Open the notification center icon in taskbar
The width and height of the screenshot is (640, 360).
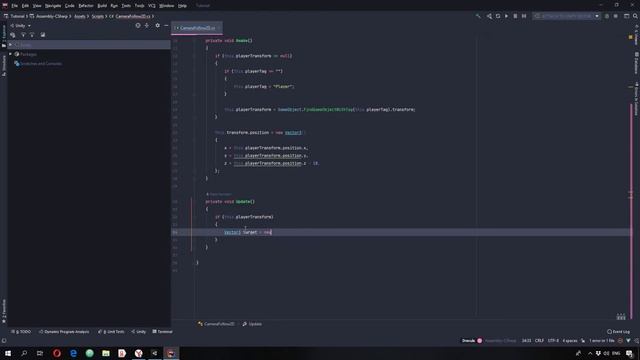pyautogui.click(x=630, y=353)
